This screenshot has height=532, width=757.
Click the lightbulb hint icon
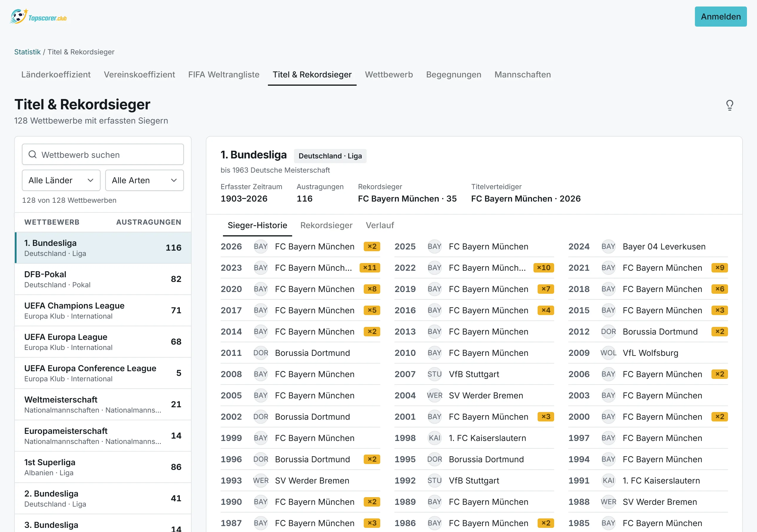729,105
